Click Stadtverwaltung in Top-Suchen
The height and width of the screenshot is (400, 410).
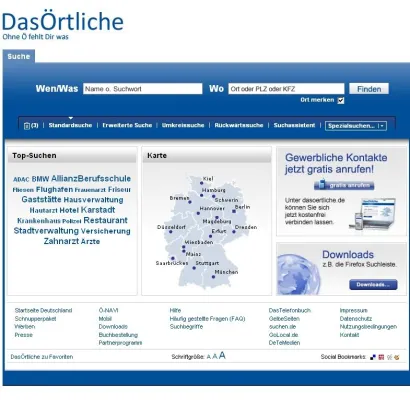click(x=46, y=231)
